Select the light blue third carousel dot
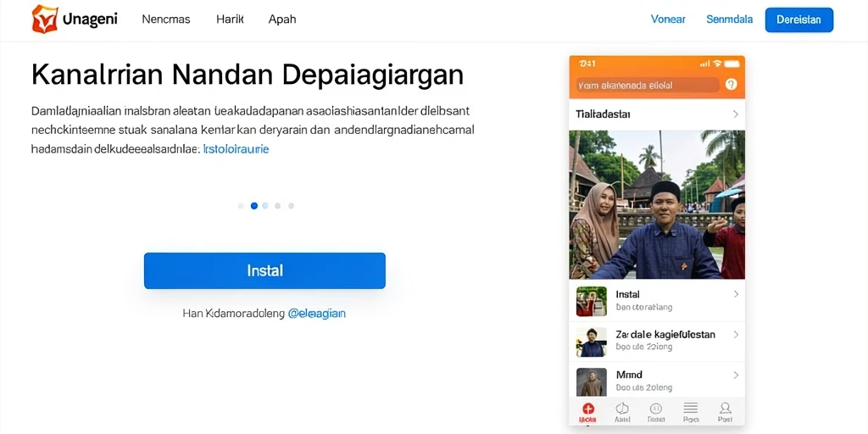This screenshot has width=868, height=434. click(x=265, y=205)
